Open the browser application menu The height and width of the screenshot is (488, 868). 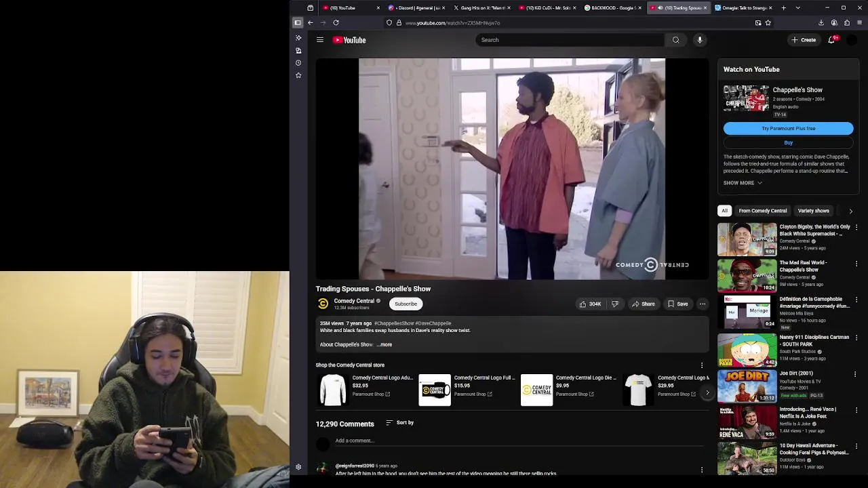(859, 22)
